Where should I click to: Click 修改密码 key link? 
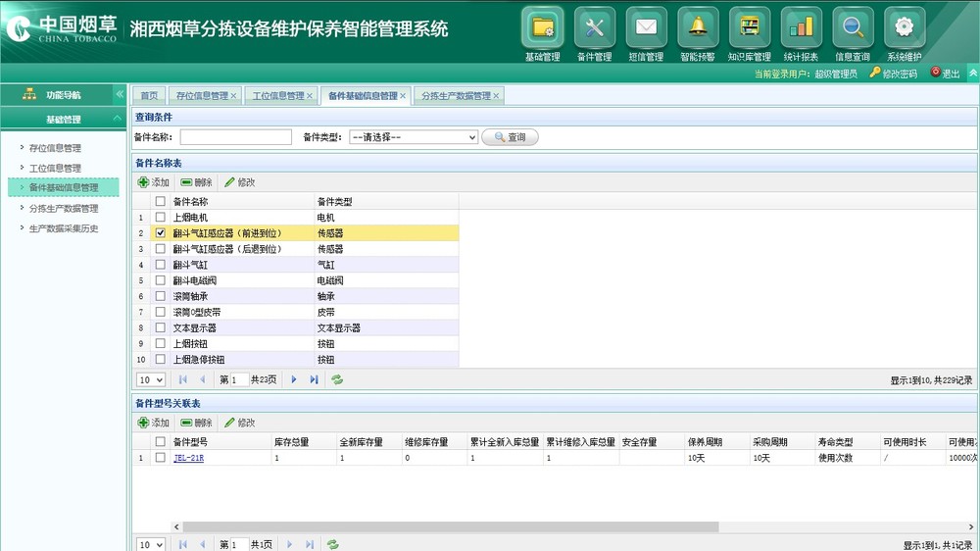(894, 74)
